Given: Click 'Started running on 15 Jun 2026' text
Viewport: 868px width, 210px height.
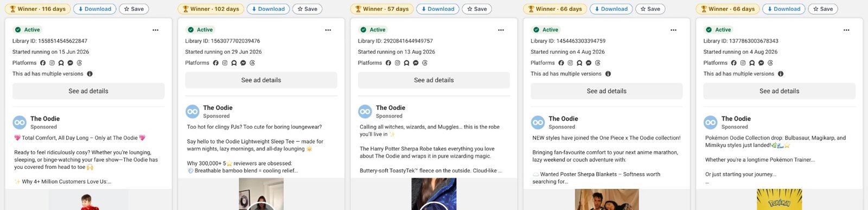Looking at the screenshot, I should coord(51,52).
